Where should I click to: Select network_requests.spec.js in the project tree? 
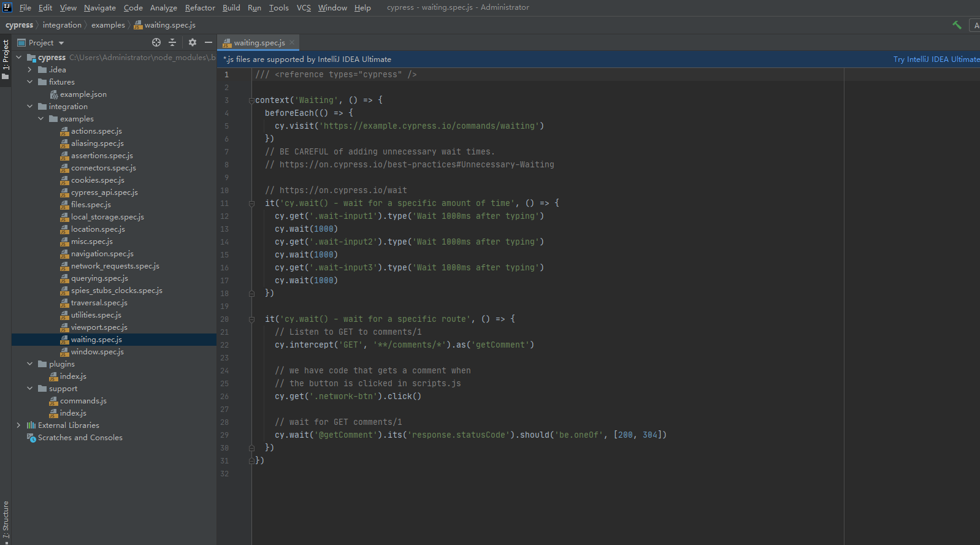(x=115, y=266)
